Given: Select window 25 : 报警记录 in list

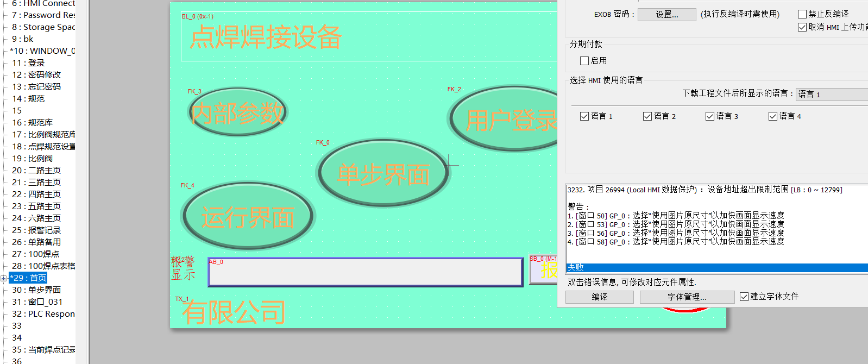Looking at the screenshot, I should tap(36, 230).
